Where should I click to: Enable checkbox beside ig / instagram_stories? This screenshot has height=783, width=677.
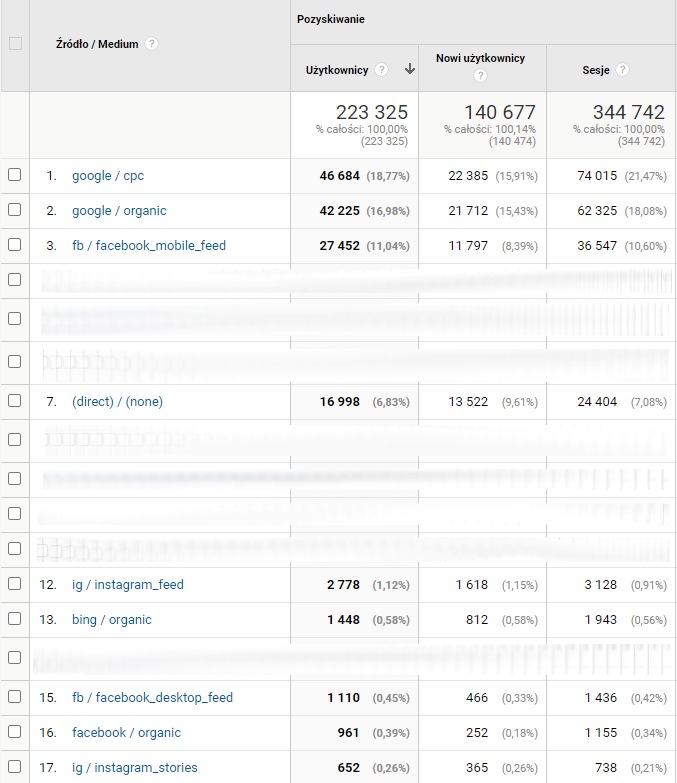[x=15, y=767]
